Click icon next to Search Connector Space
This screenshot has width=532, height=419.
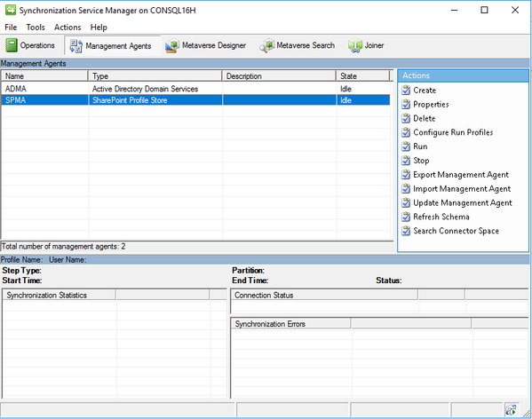point(406,231)
